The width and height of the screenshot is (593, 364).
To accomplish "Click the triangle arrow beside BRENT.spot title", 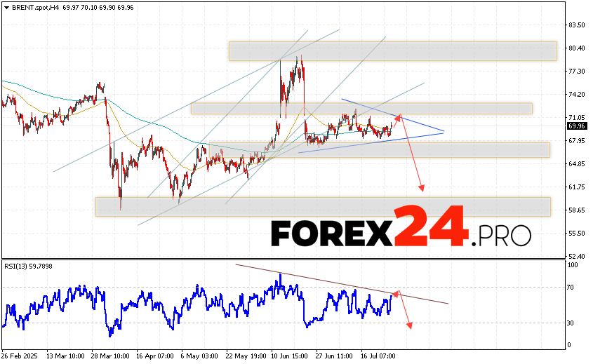I will [x=6, y=6].
